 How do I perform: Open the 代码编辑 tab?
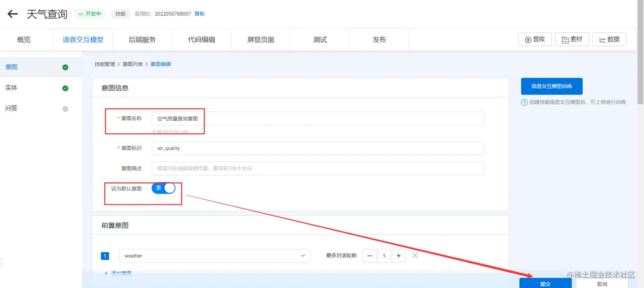(x=201, y=40)
